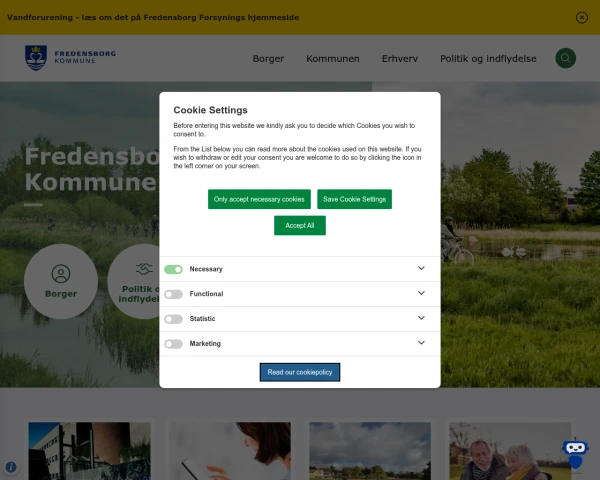Click the Borger person icon circle
600x480 pixels.
pos(61,273)
